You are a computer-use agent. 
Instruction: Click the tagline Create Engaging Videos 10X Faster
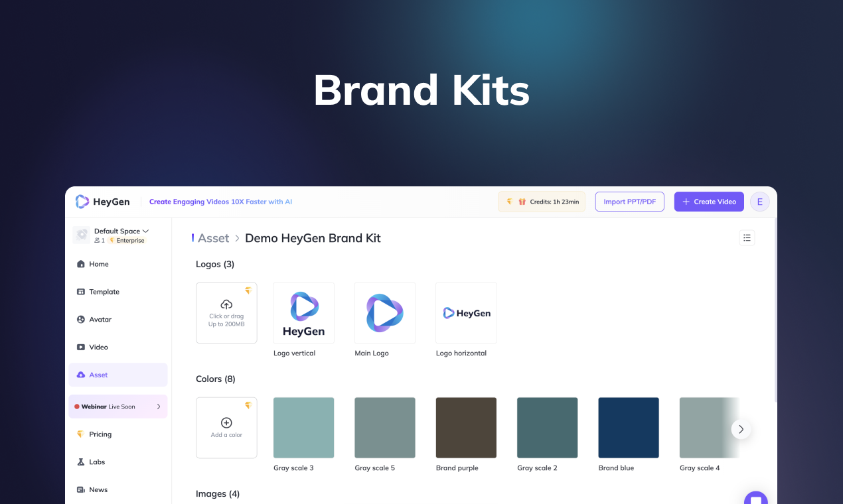(x=220, y=202)
